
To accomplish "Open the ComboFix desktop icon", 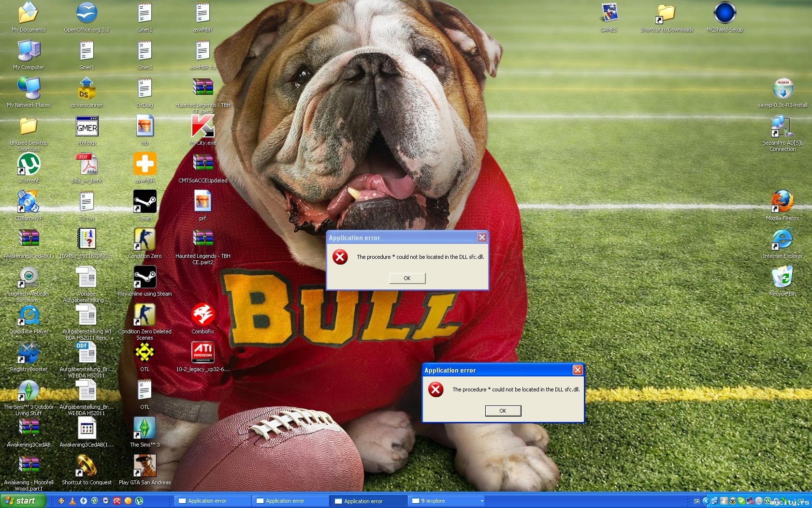I will [203, 315].
